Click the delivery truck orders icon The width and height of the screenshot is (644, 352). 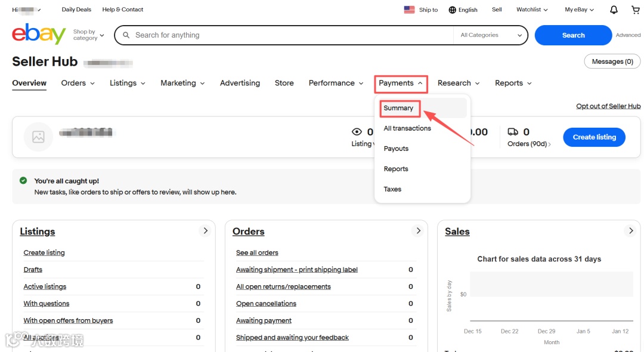click(513, 132)
